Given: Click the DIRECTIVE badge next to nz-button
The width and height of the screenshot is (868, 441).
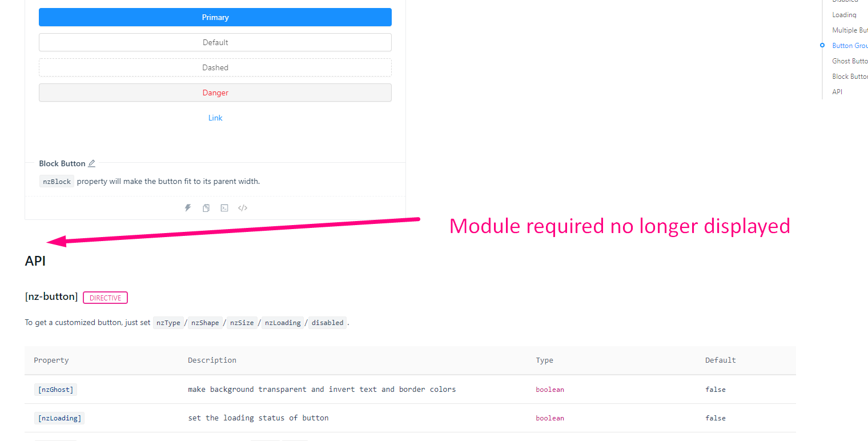Looking at the screenshot, I should (105, 297).
